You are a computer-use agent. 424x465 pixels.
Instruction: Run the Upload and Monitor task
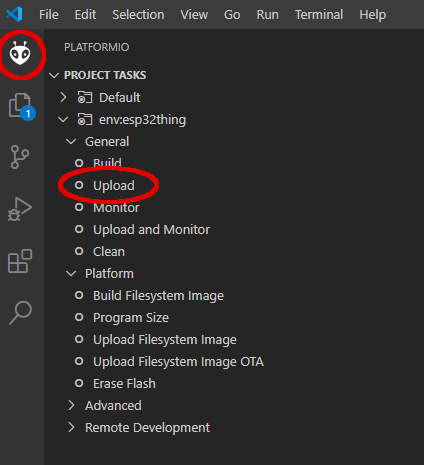(152, 230)
